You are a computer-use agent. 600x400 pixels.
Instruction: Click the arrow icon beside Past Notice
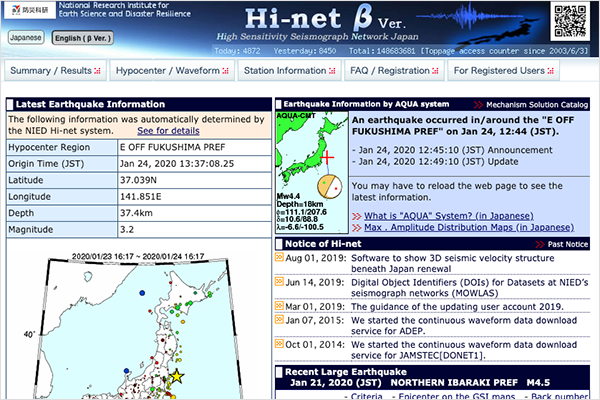(543, 244)
